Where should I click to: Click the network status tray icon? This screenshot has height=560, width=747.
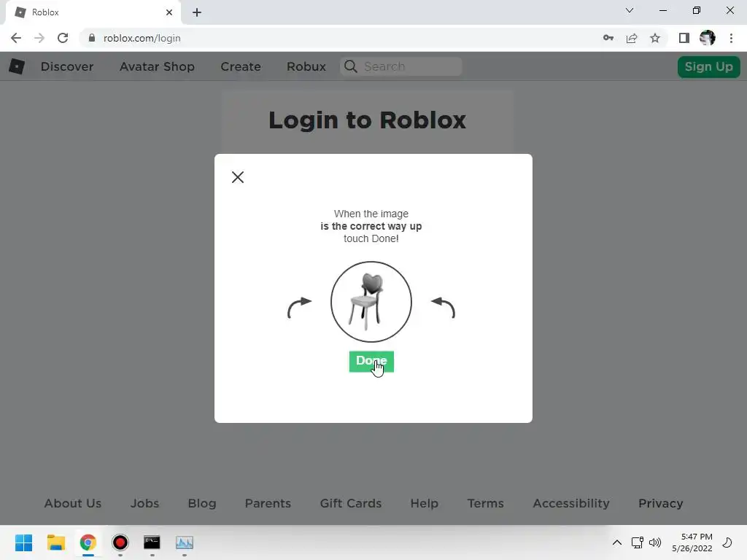point(637,542)
